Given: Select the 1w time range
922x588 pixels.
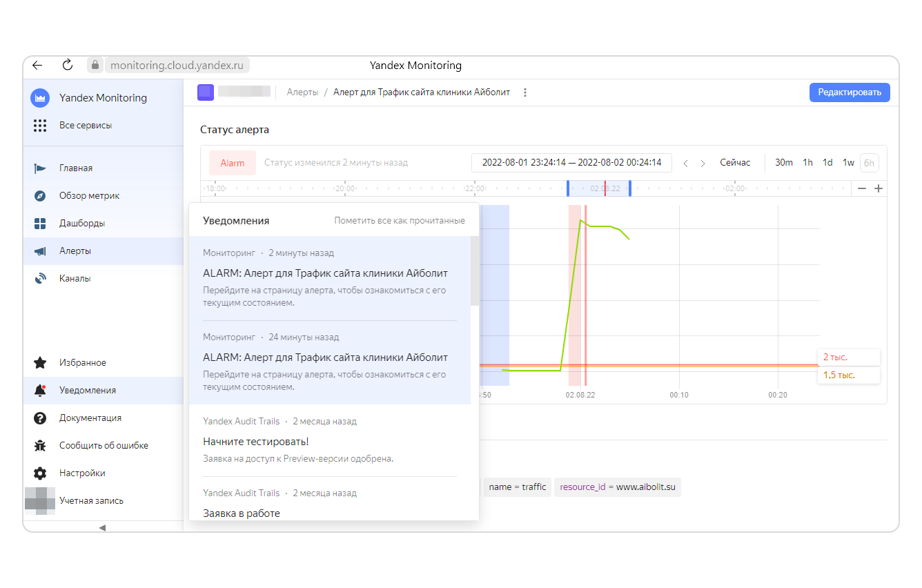Looking at the screenshot, I should pos(848,163).
